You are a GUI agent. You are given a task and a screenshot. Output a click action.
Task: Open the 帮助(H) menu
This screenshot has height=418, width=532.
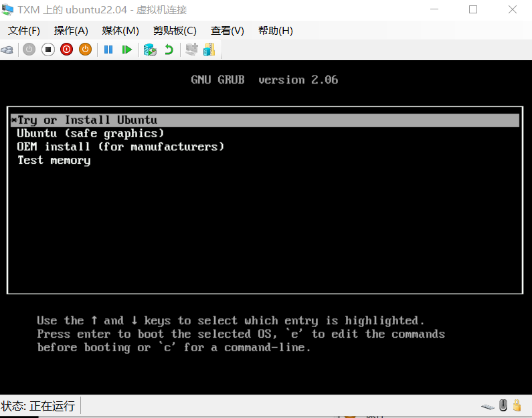point(276,31)
